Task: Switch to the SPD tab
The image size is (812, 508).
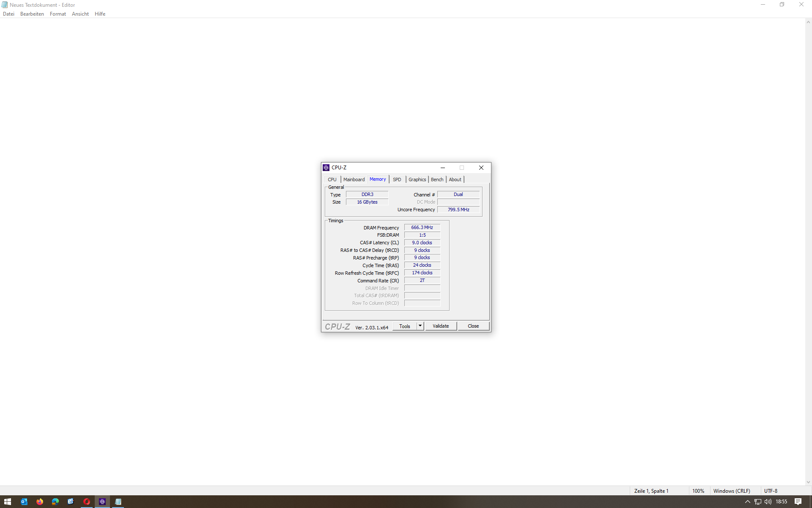Action: 397,179
